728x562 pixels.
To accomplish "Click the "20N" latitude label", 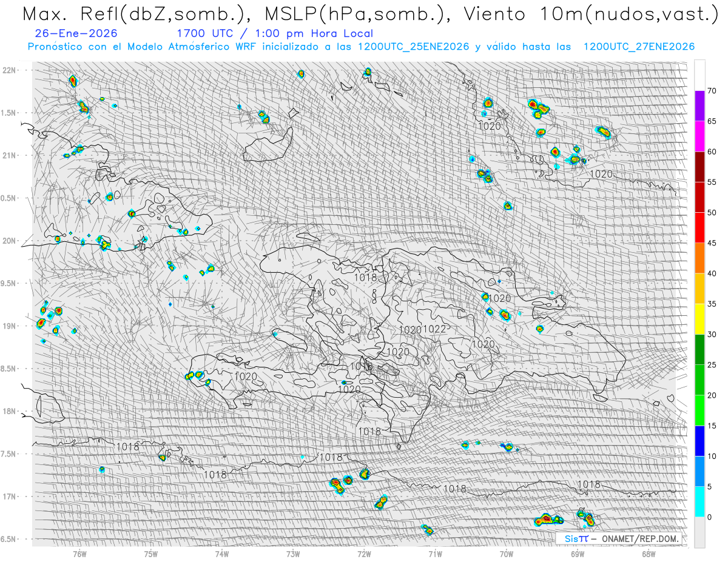I will tap(9, 241).
